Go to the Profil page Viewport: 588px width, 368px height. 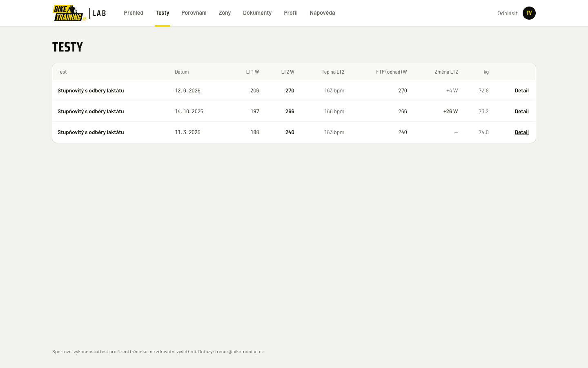click(291, 13)
